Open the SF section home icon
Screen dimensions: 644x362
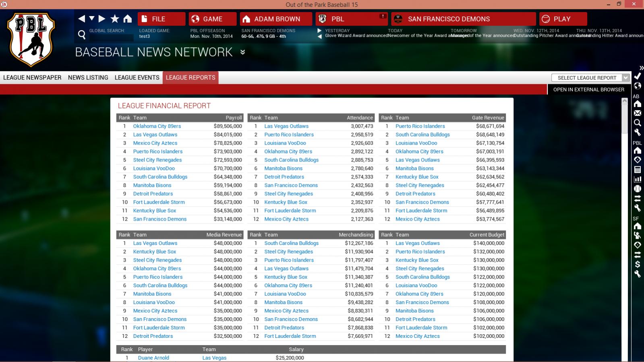click(x=638, y=226)
